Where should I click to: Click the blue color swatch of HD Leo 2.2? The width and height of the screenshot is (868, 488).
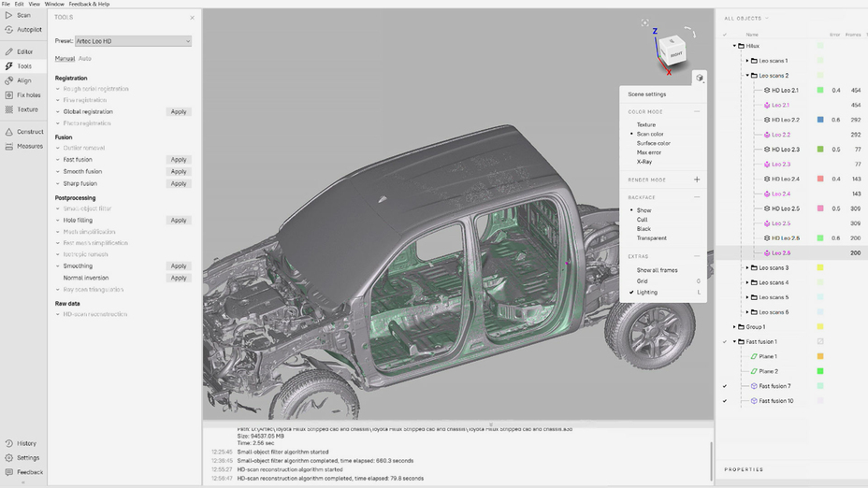tap(820, 120)
